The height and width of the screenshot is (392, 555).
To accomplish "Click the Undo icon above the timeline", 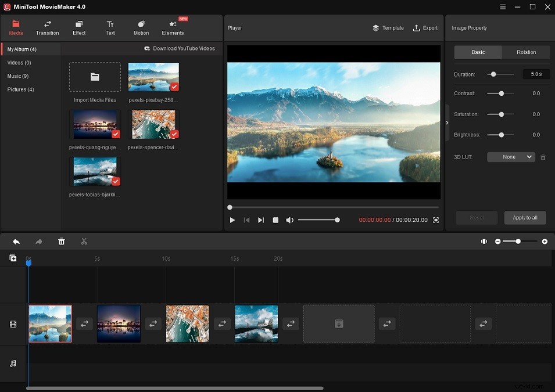I will click(16, 241).
